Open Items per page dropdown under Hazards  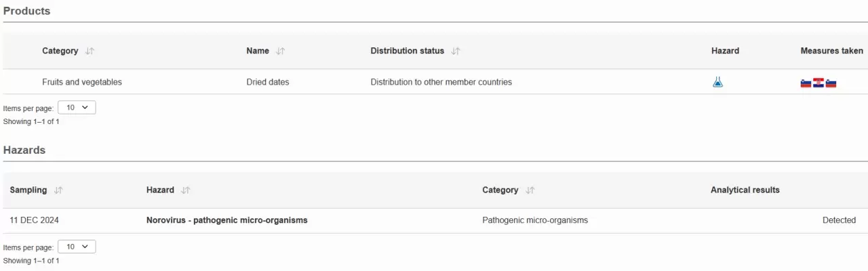point(77,247)
